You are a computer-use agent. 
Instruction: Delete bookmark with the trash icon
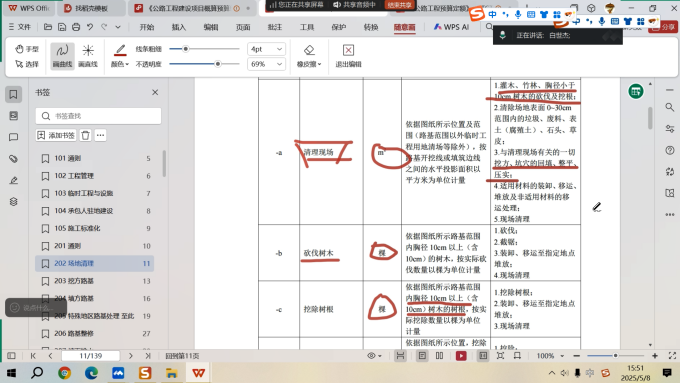[85, 135]
